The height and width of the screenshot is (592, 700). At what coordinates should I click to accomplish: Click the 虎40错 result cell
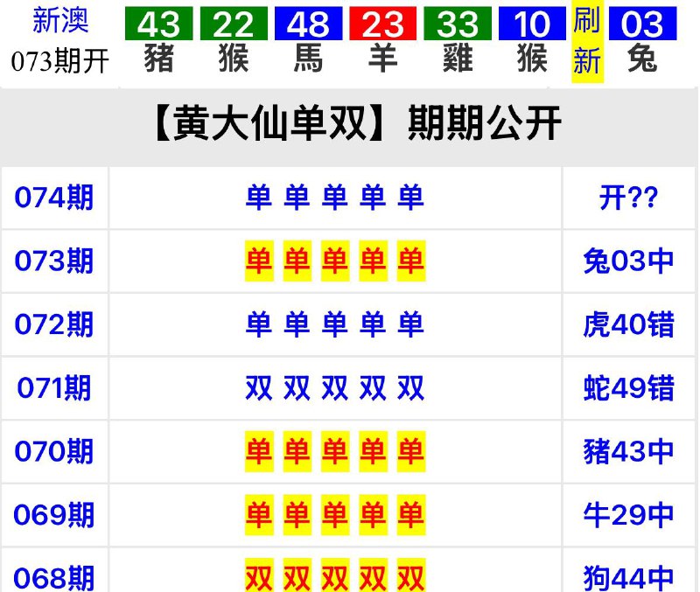tap(628, 324)
